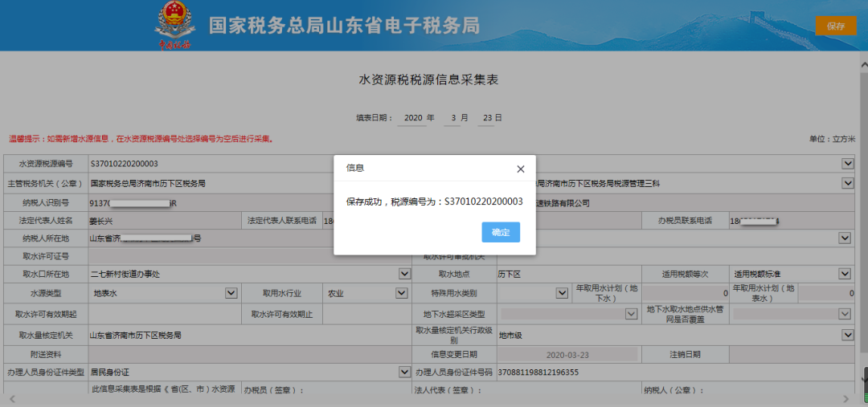Open the 水源类型 地表水 dropdown
Screen dimensions: 868x407
click(x=231, y=294)
